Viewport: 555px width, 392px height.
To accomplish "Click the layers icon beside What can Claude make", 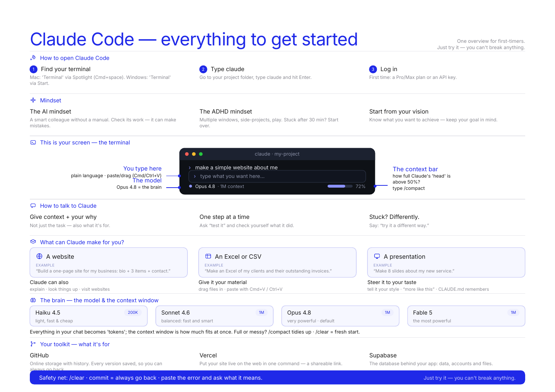I will pos(33,242).
